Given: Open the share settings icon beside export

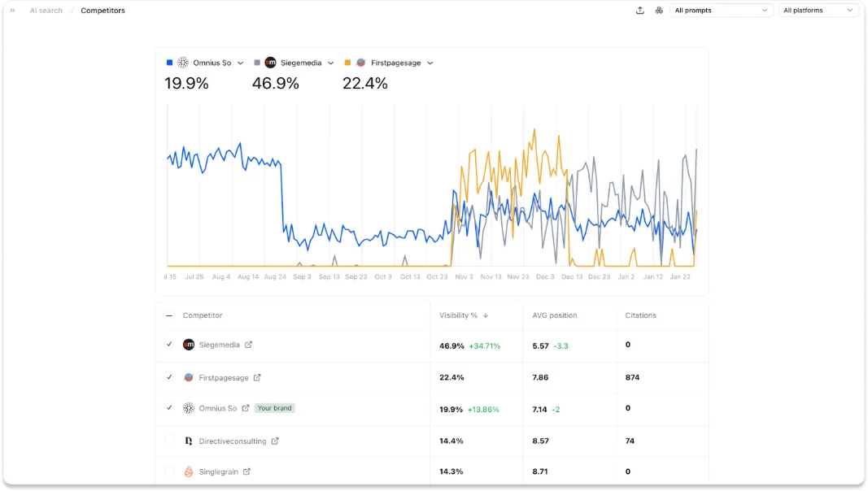Looking at the screenshot, I should point(659,11).
